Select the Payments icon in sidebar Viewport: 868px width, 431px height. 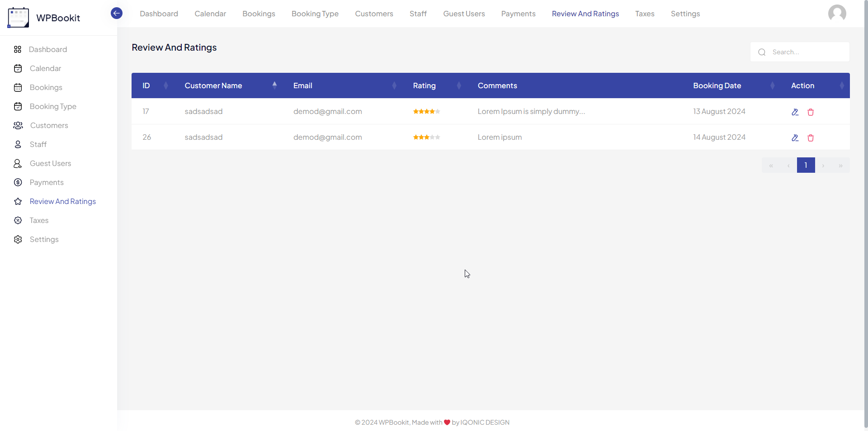(18, 182)
